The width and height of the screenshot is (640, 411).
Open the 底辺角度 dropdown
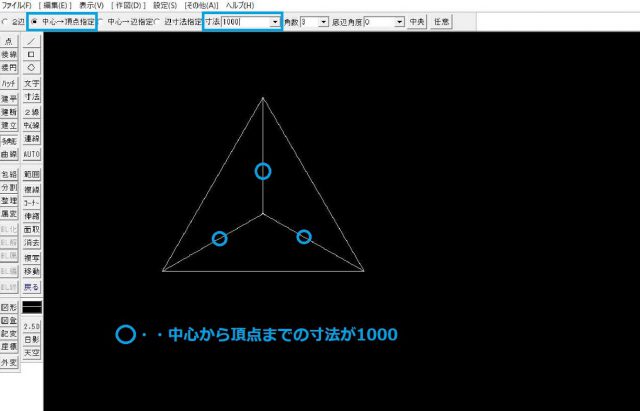399,21
